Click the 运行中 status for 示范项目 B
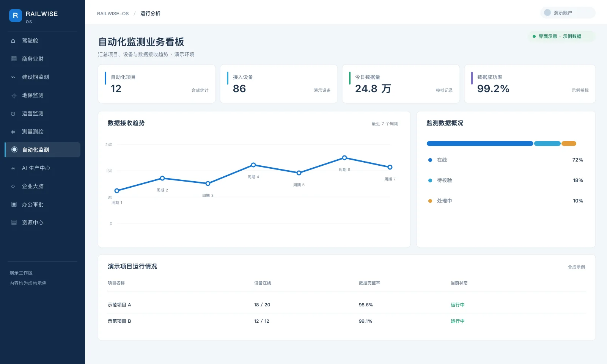This screenshot has width=607, height=364. pos(458,321)
